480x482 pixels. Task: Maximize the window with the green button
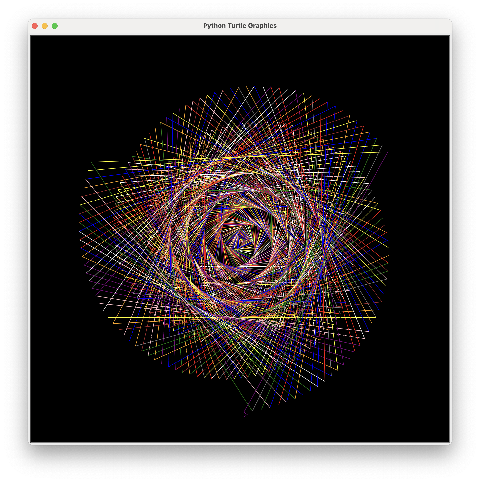(x=55, y=26)
